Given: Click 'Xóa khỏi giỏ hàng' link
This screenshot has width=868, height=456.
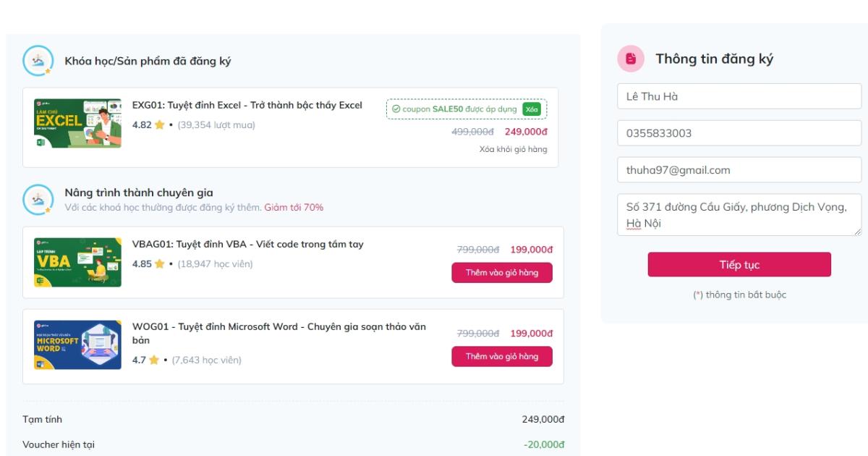Looking at the screenshot, I should [513, 149].
